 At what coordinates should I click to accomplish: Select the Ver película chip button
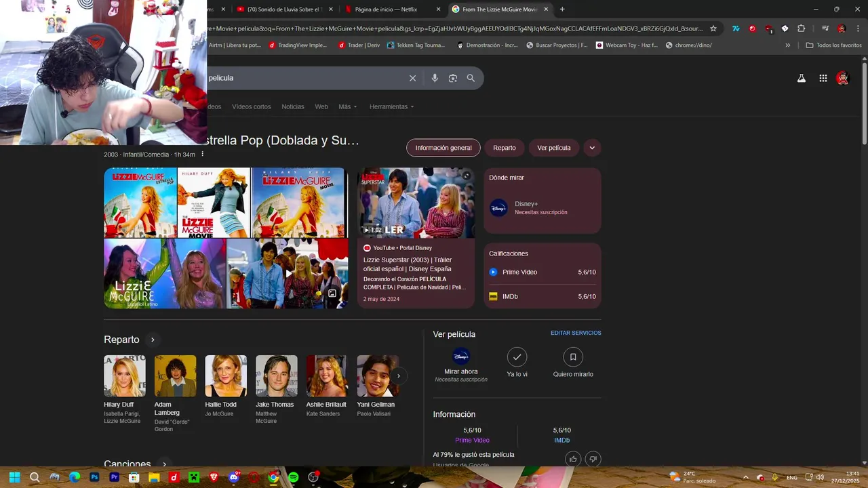pos(554,148)
